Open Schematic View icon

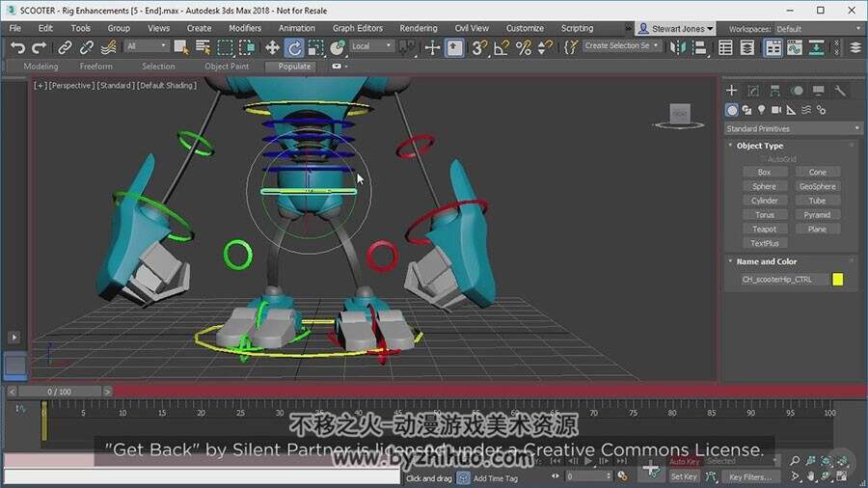click(x=816, y=48)
